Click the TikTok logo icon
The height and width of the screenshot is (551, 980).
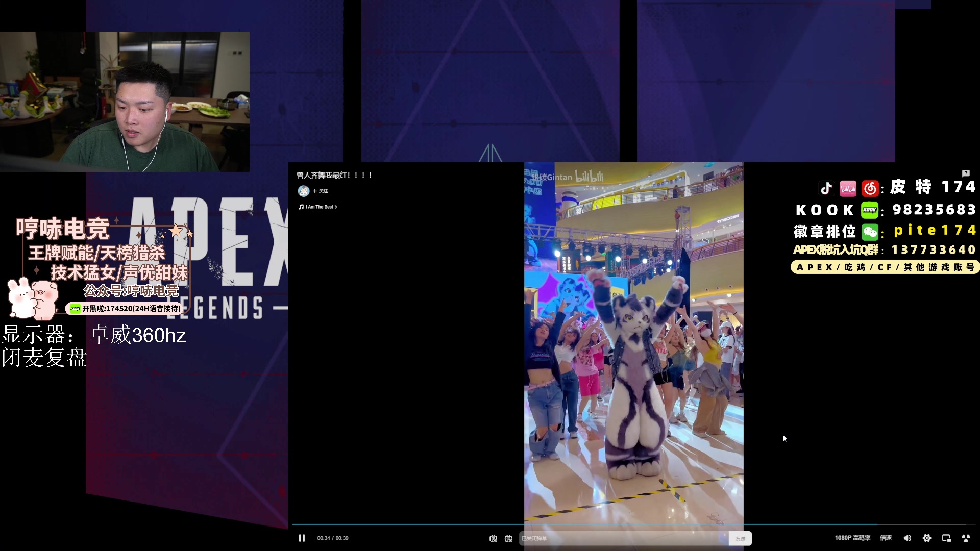[x=826, y=188]
